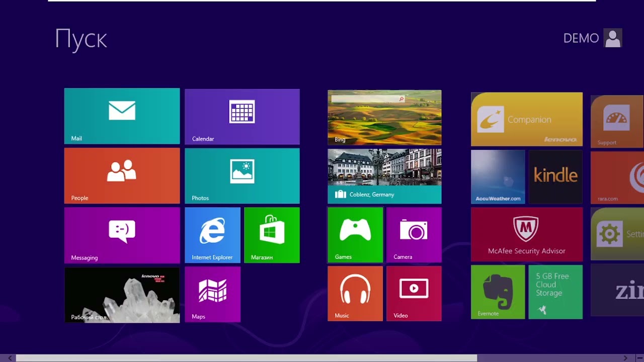This screenshot has width=644, height=362.
Task: Open the Магазин store tile
Action: click(272, 235)
